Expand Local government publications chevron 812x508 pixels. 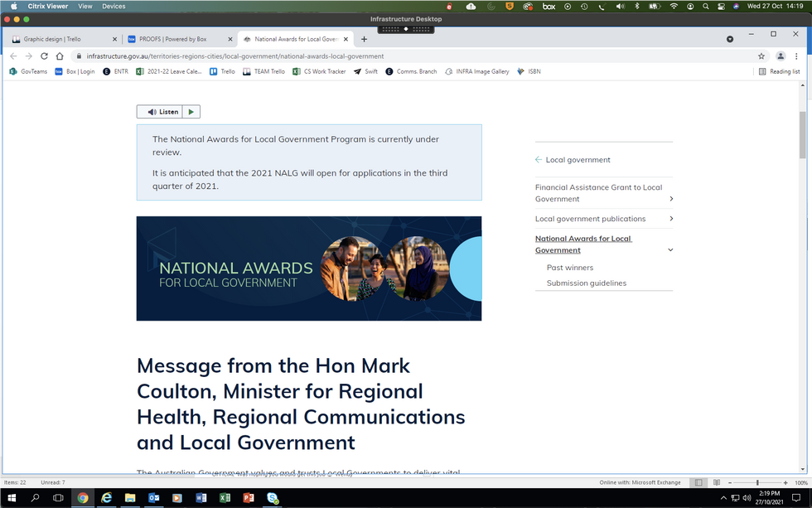point(671,219)
